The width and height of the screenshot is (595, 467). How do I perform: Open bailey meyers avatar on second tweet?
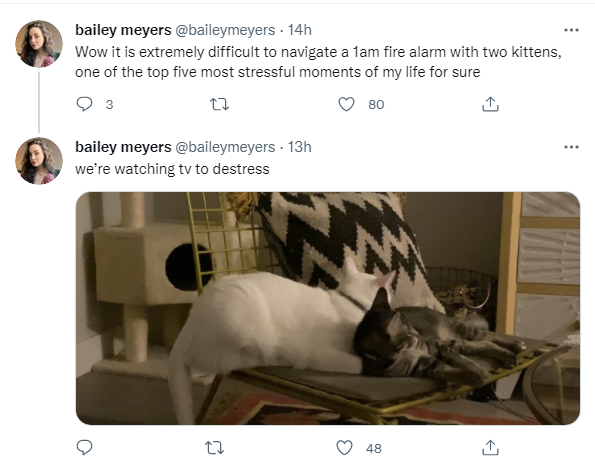pyautogui.click(x=39, y=161)
